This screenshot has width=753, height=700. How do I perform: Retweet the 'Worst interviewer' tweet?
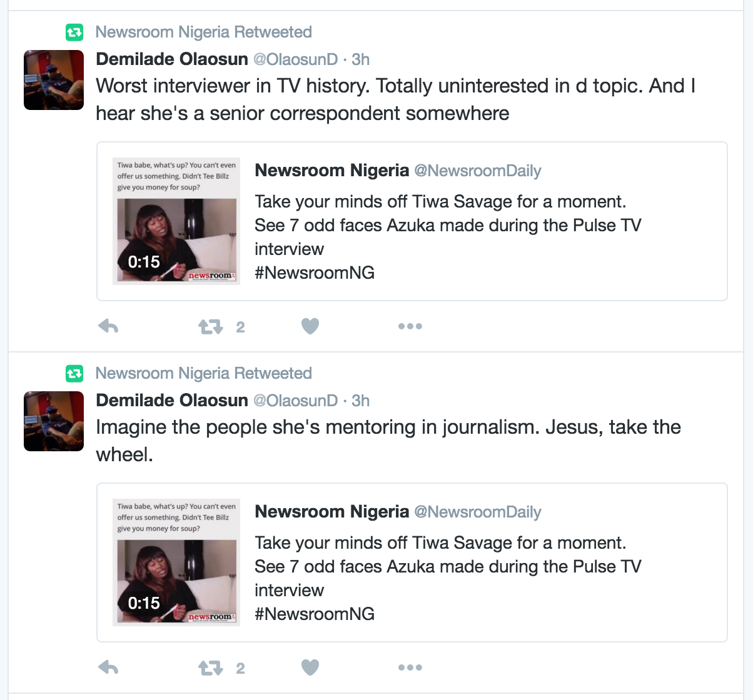point(210,326)
